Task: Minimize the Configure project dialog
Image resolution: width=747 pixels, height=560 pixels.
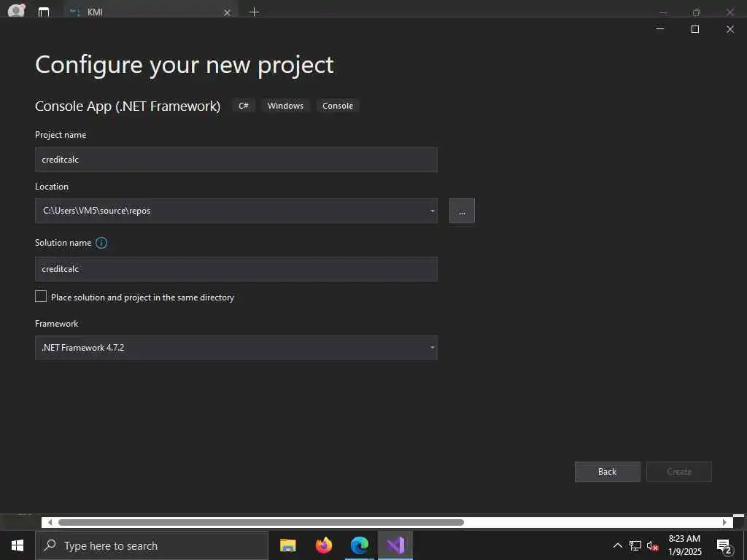Action: coord(660,29)
